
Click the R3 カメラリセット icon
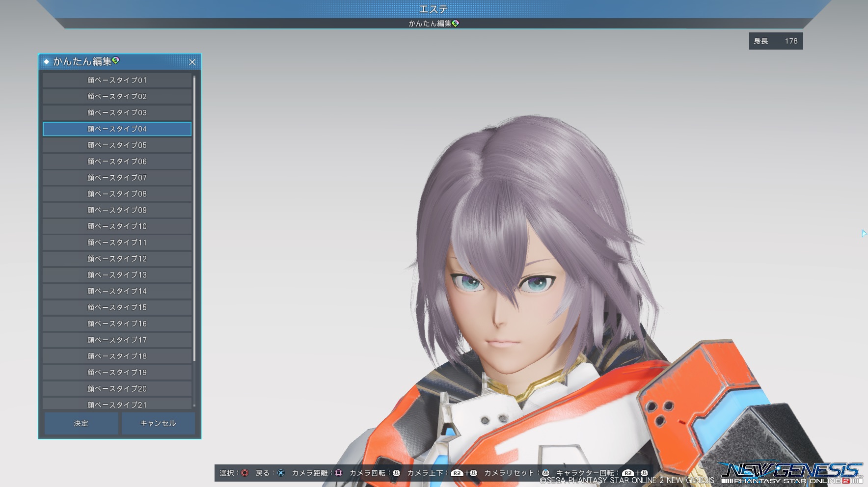tap(545, 473)
